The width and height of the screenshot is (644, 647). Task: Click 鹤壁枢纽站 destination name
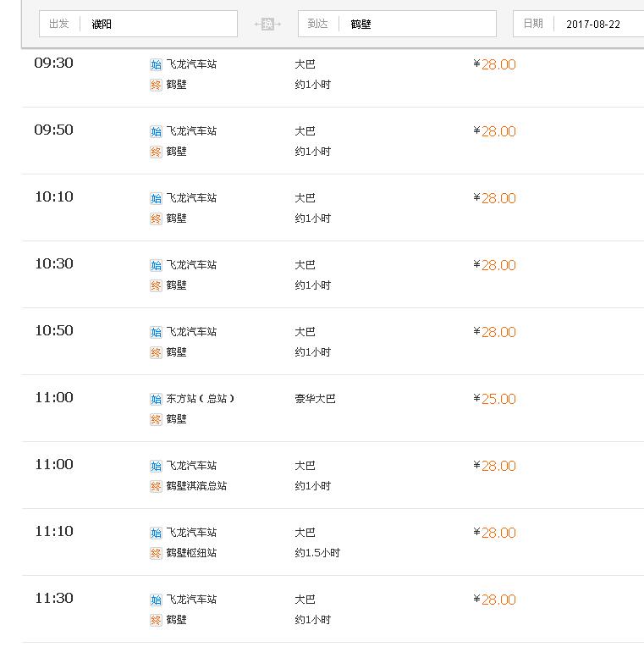pyautogui.click(x=191, y=552)
